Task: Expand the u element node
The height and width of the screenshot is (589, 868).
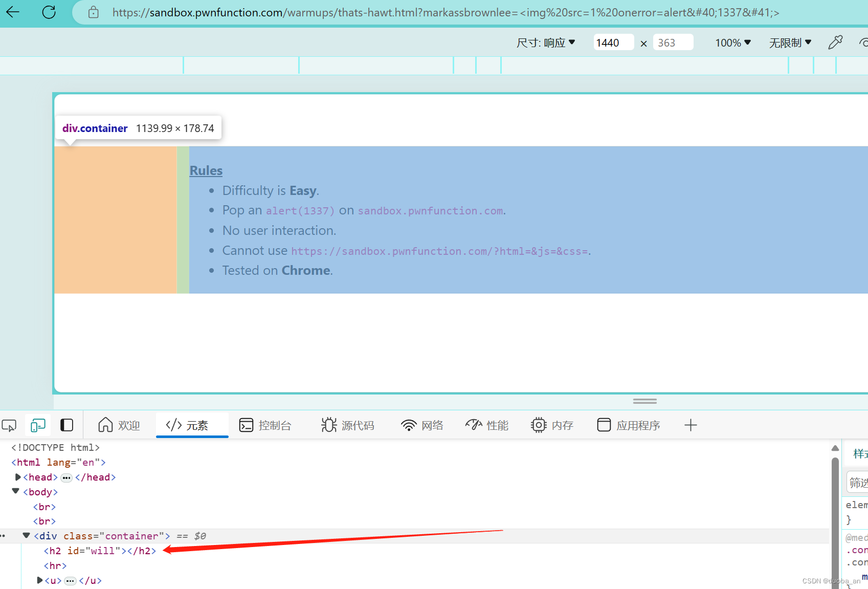Action: click(x=39, y=580)
